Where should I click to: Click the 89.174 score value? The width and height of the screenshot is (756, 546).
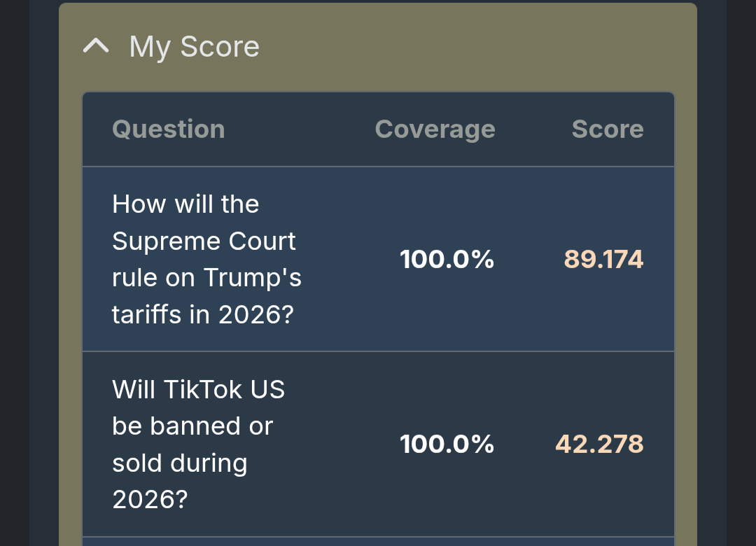click(603, 260)
